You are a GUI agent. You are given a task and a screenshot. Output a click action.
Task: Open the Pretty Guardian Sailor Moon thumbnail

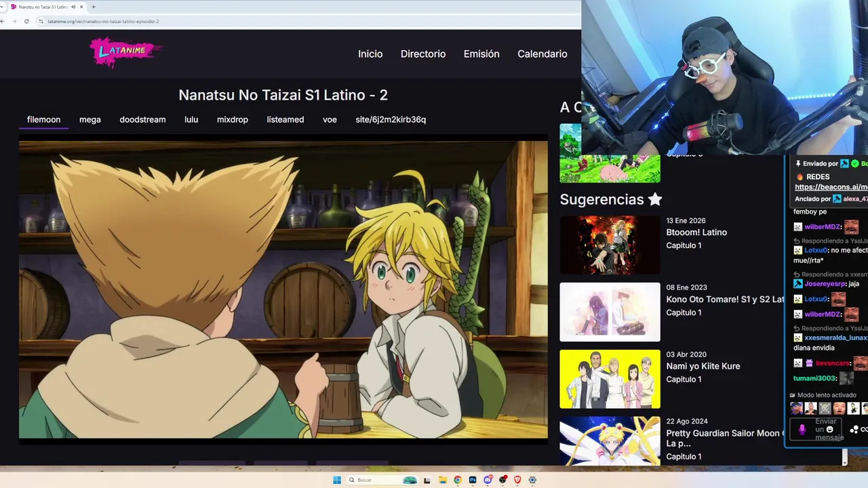pos(610,441)
